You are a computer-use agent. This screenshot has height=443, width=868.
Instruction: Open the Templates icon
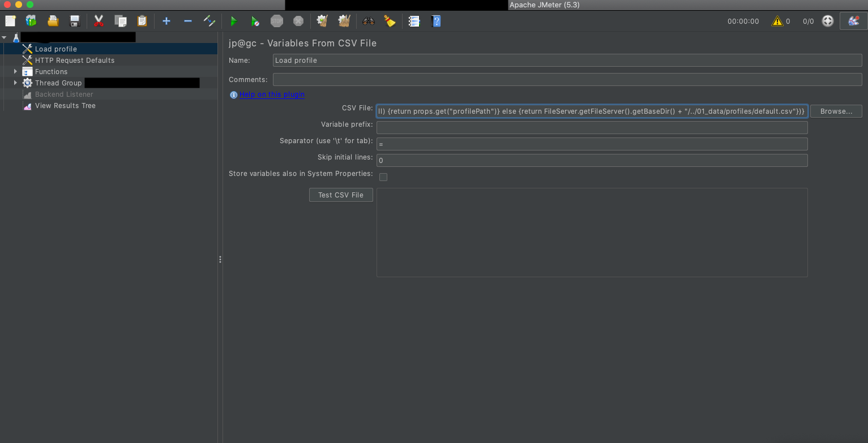click(31, 21)
